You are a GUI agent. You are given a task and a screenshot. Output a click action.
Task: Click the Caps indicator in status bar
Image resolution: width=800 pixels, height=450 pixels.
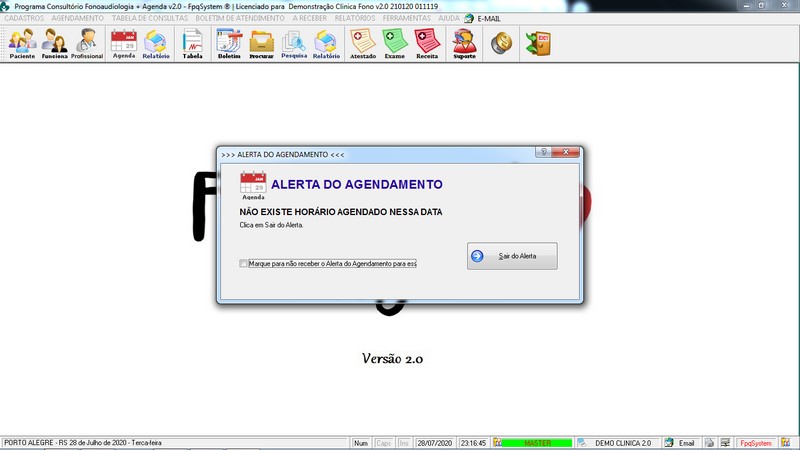tap(383, 443)
